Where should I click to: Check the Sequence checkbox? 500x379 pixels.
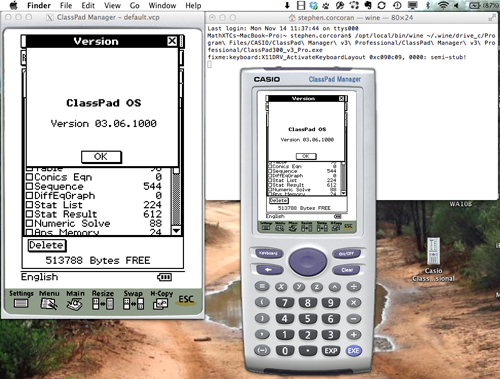29,186
